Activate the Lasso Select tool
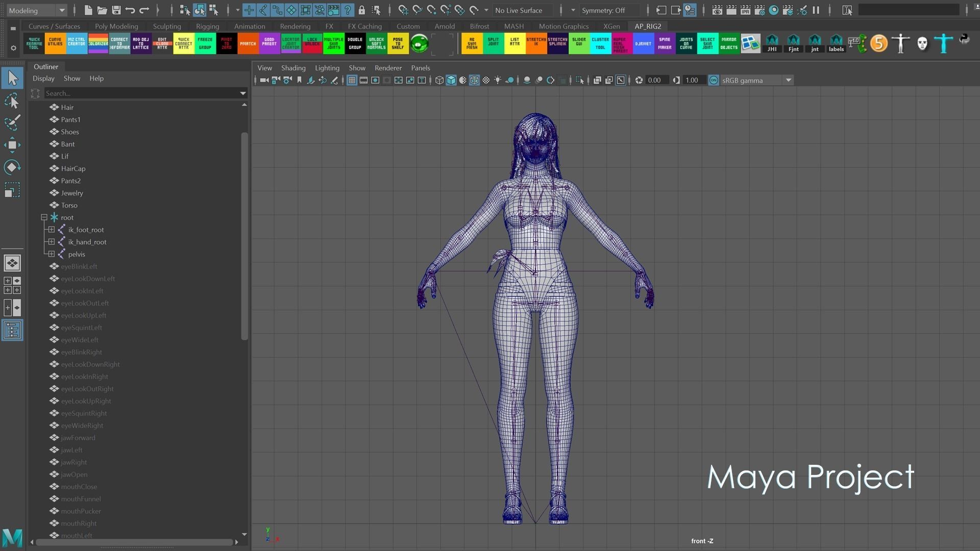This screenshot has height=551, width=980. pyautogui.click(x=12, y=101)
